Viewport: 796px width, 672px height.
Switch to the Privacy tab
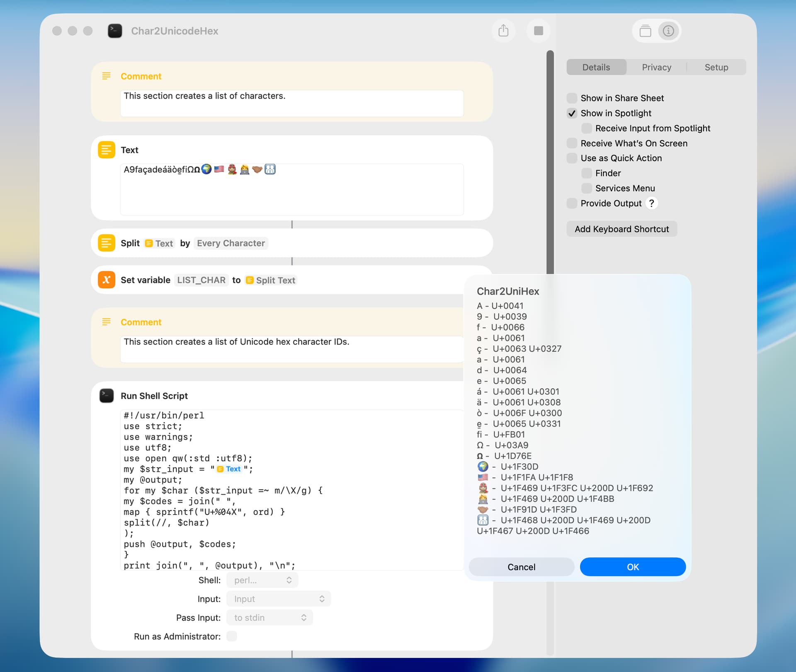coord(656,67)
